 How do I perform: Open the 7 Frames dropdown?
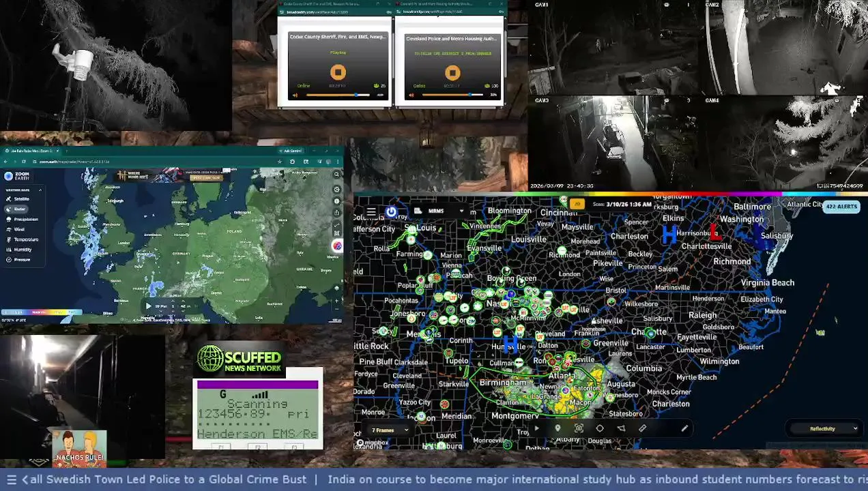pyautogui.click(x=390, y=430)
